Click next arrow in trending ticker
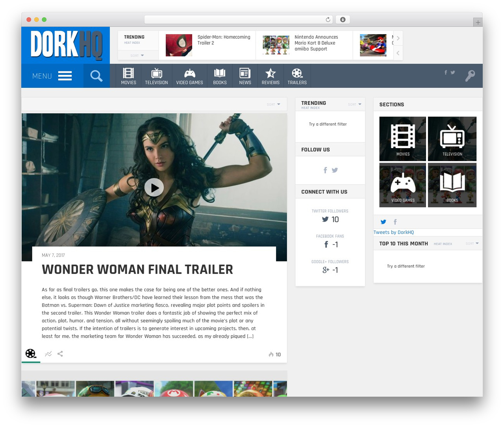 pyautogui.click(x=398, y=38)
